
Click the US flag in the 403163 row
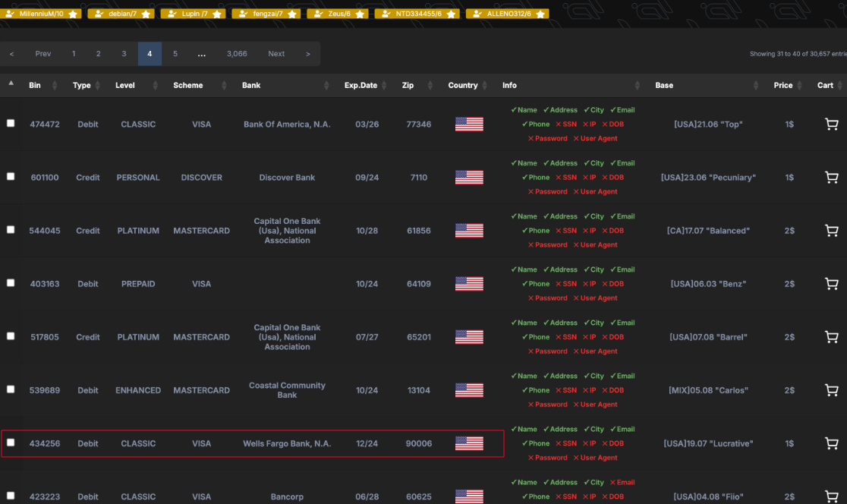(x=469, y=284)
